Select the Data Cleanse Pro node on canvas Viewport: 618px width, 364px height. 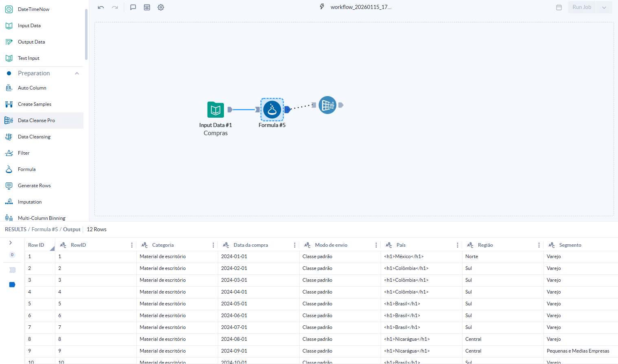327,105
